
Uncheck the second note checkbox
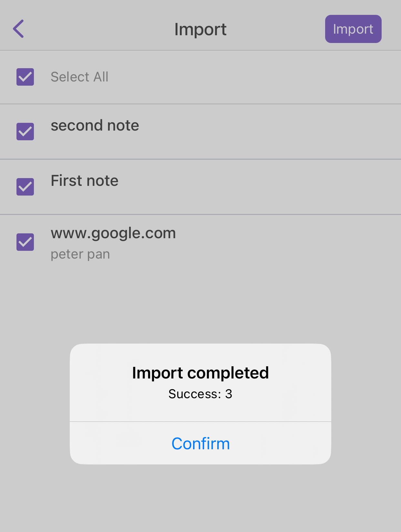[x=25, y=132]
